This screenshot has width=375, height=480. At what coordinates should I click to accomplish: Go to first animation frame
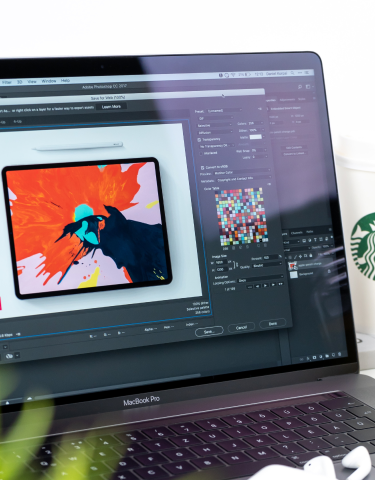250,287
